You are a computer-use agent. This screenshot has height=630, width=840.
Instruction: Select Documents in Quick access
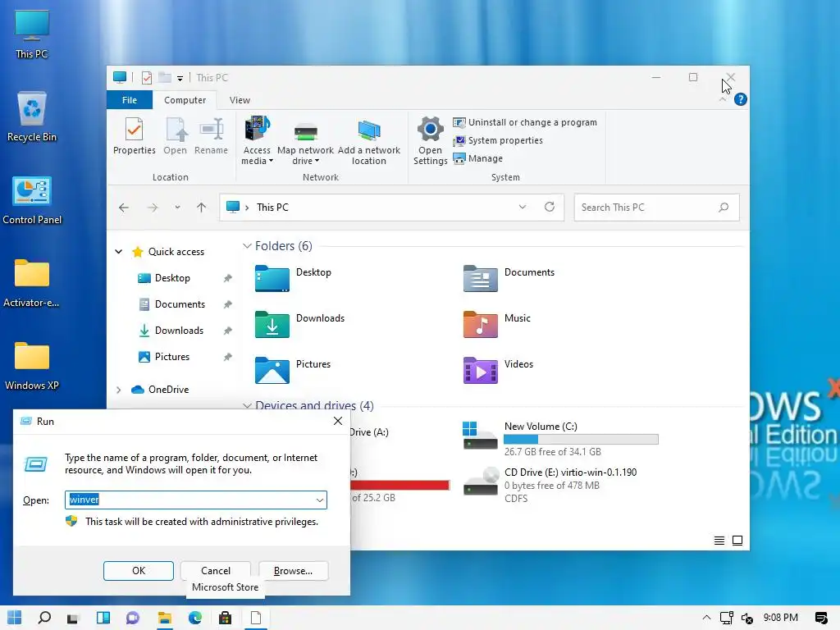point(180,304)
